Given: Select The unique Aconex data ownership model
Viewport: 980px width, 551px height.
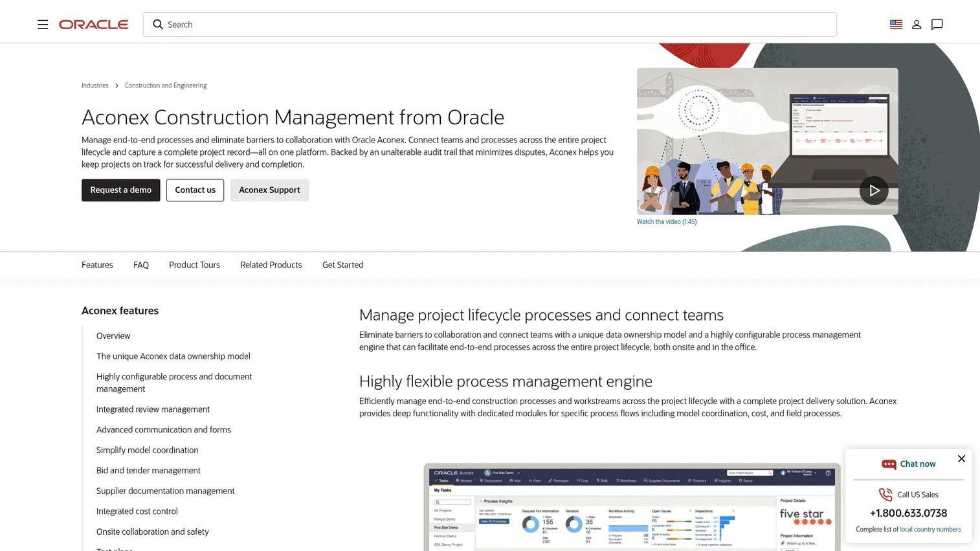Looking at the screenshot, I should click(173, 356).
